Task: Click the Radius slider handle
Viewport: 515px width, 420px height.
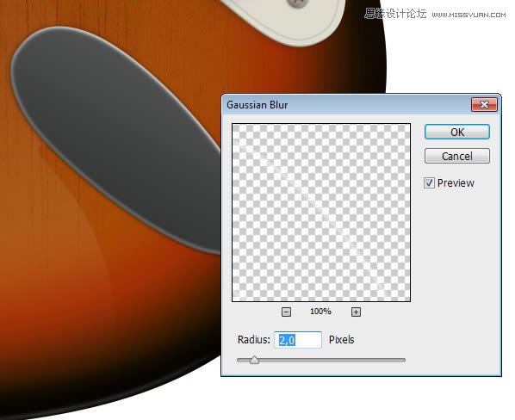Action: [x=254, y=360]
